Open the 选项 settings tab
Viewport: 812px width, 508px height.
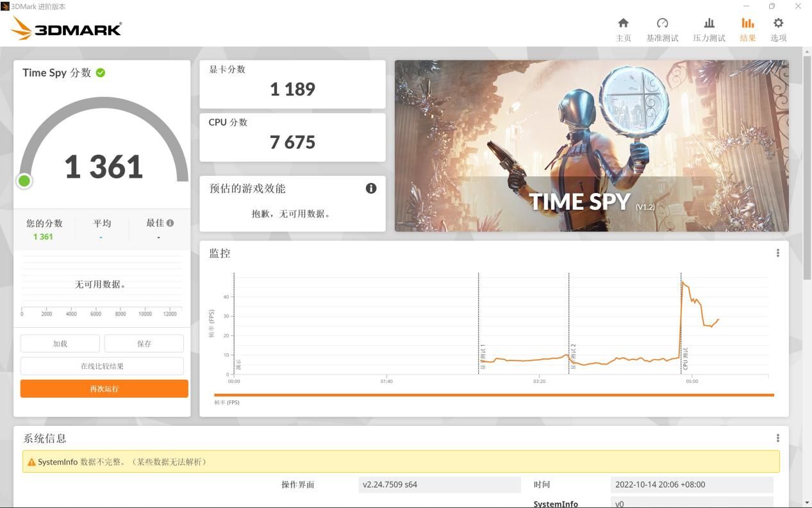[778, 30]
